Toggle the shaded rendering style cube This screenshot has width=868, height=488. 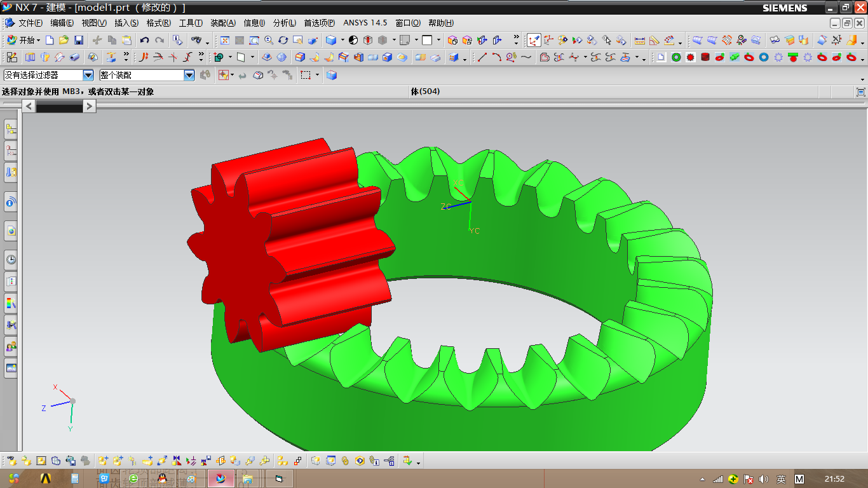tap(331, 40)
